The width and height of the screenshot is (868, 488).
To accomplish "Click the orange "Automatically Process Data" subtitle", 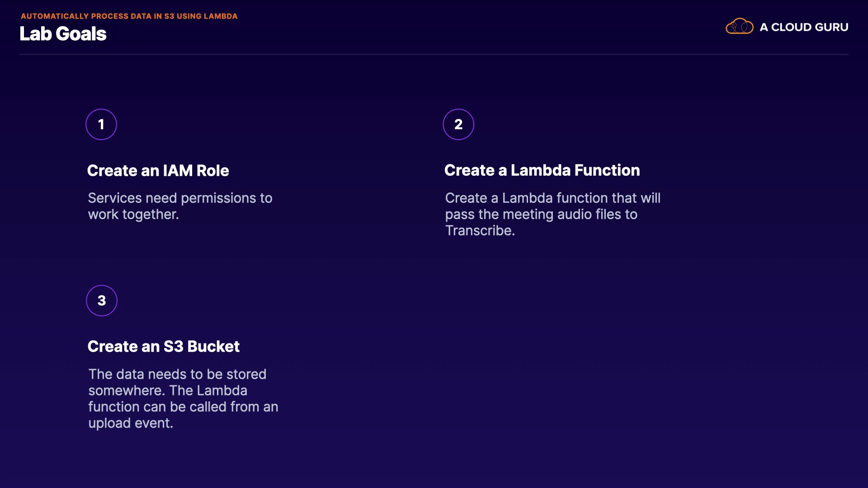I will tap(129, 16).
